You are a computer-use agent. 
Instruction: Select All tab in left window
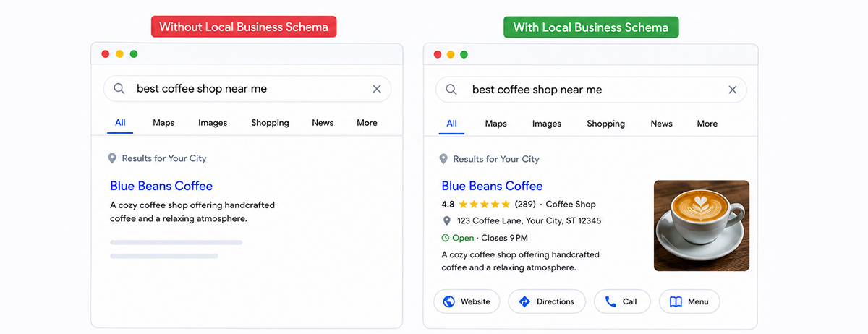coord(120,123)
